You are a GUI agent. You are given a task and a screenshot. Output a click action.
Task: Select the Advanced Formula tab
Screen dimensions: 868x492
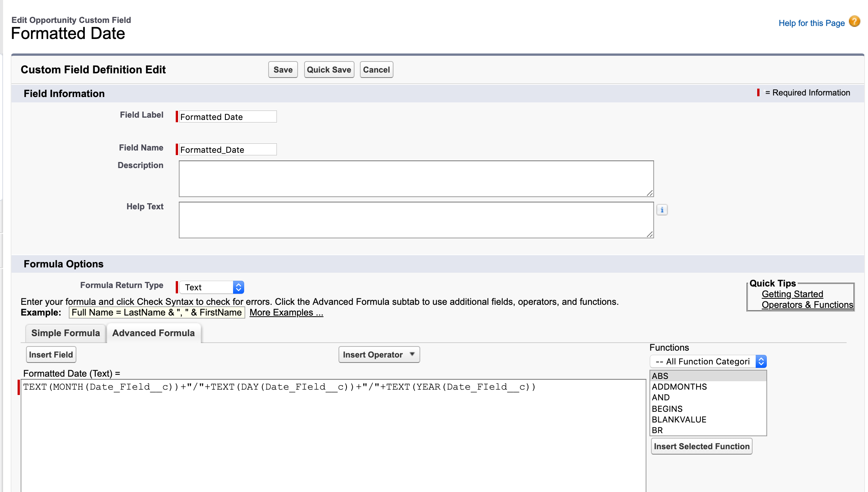pyautogui.click(x=153, y=333)
